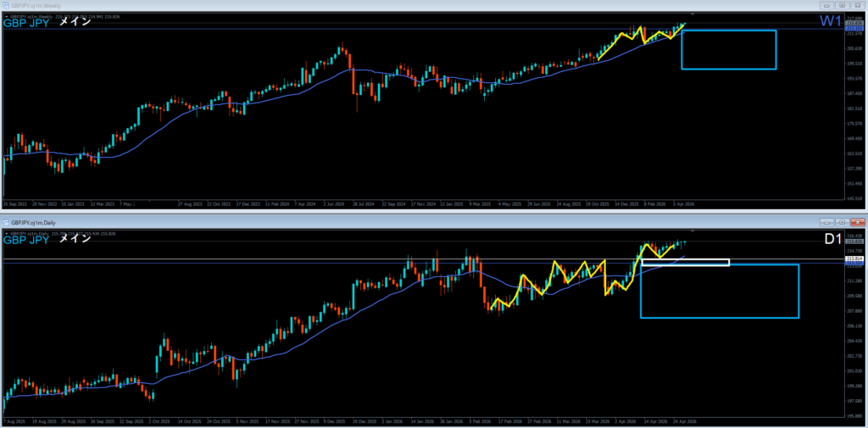Close the GBPJPY Daily chart window
The height and width of the screenshot is (428, 868).
[856, 222]
